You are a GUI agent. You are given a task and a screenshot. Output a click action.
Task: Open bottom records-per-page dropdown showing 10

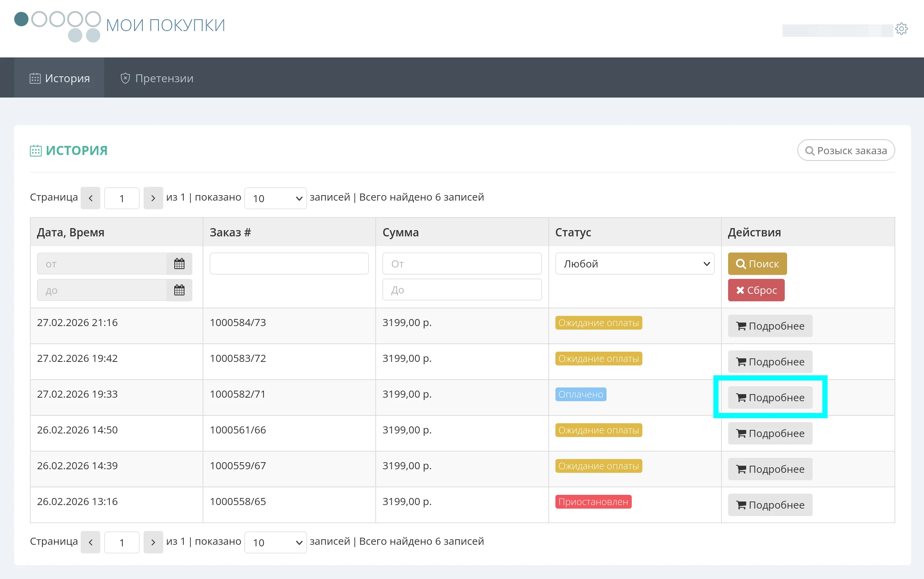click(x=275, y=542)
